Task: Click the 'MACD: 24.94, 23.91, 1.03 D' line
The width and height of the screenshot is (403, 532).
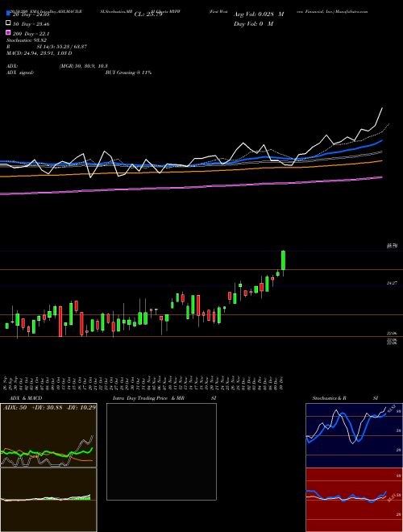Action: coord(39,53)
